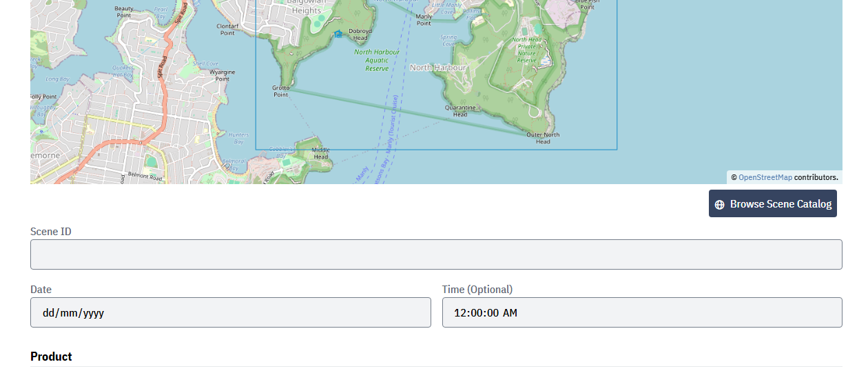
Task: Focus the Scene ID input field
Action: [x=436, y=254]
